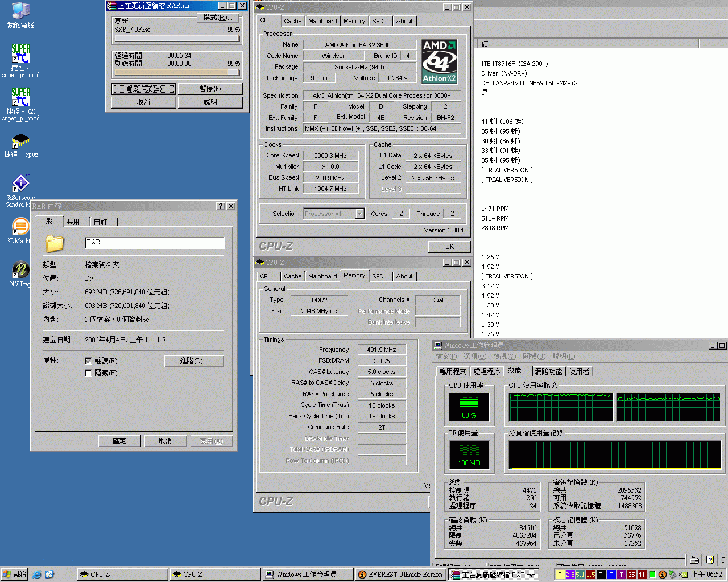Open the 我的電腦 desktop icon
The height and width of the screenshot is (582, 728).
(20, 15)
